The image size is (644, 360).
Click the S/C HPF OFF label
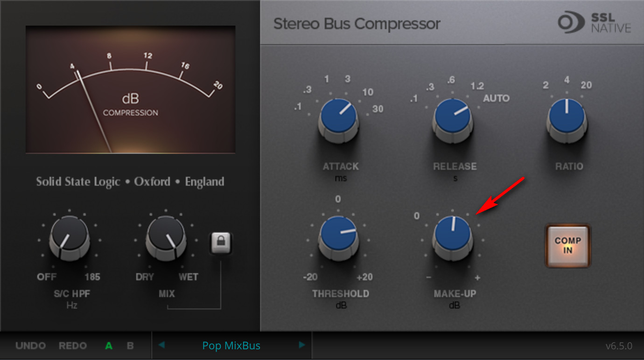(47, 277)
